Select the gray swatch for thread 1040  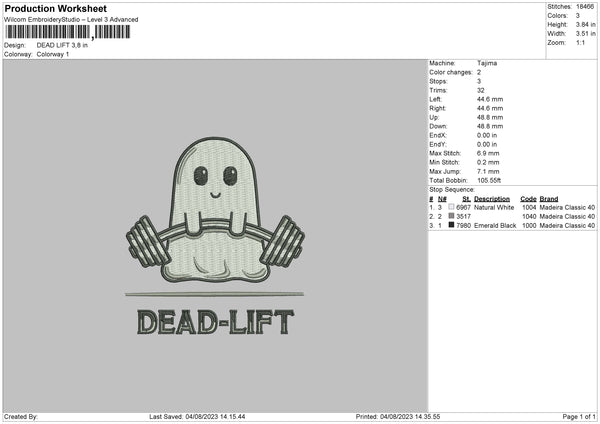pyautogui.click(x=450, y=216)
